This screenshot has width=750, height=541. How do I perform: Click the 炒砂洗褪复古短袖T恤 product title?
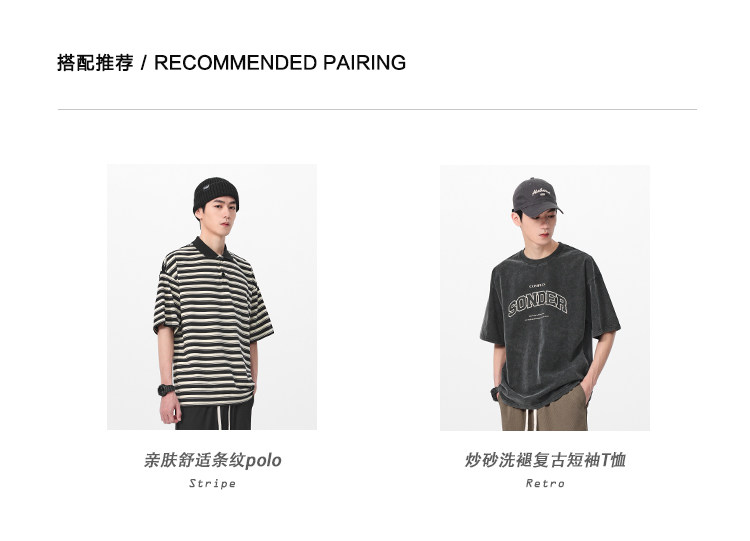[x=545, y=460]
